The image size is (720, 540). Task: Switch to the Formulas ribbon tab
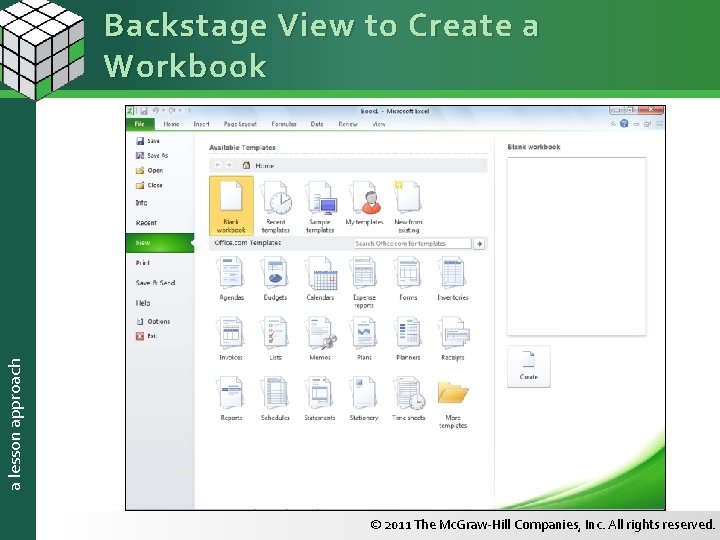284,124
